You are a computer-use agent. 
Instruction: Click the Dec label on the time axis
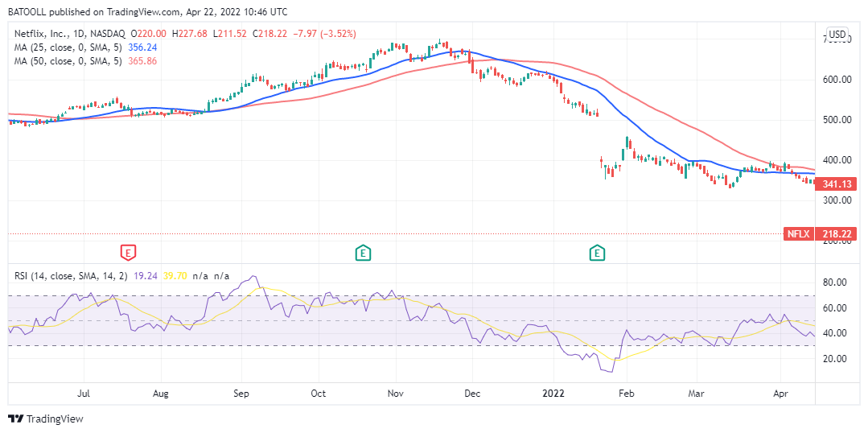click(x=471, y=394)
